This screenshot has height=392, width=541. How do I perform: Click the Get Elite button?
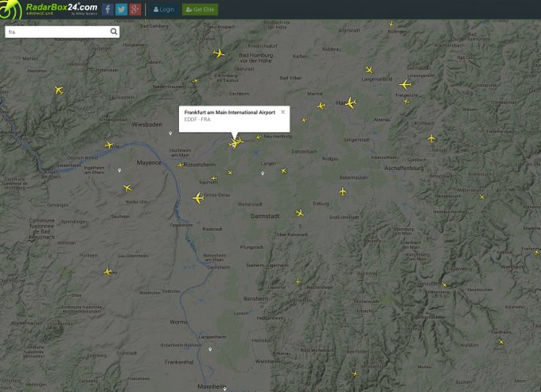(x=200, y=10)
